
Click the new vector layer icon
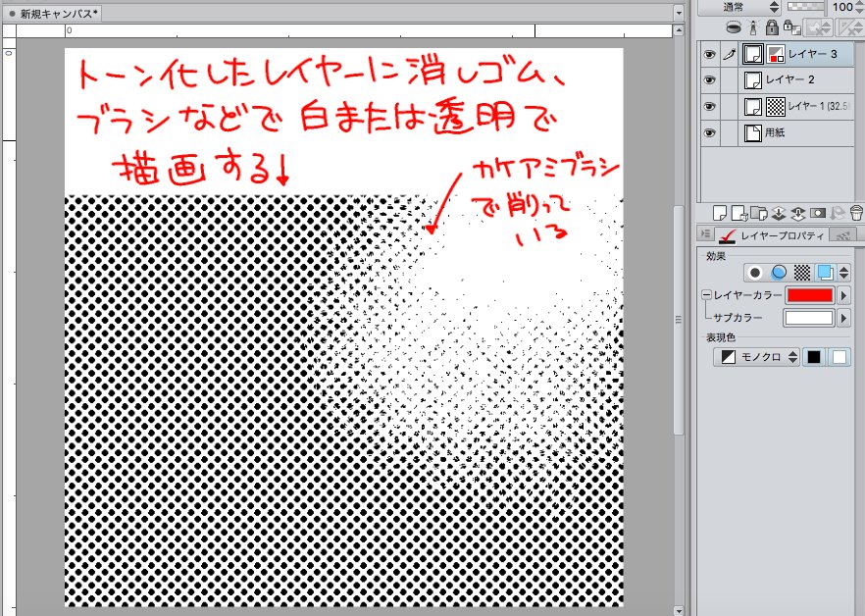coord(738,213)
